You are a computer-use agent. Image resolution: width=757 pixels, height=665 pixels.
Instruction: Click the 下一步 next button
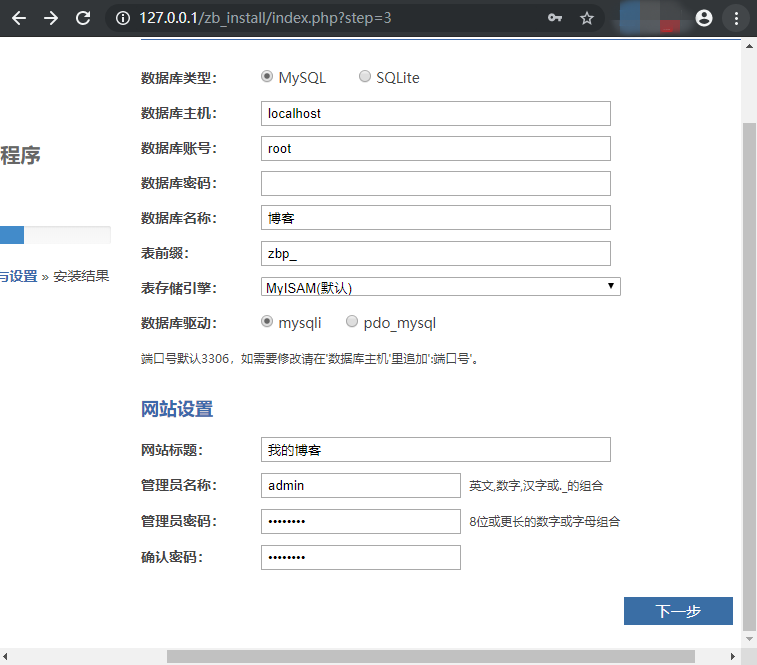pos(678,611)
